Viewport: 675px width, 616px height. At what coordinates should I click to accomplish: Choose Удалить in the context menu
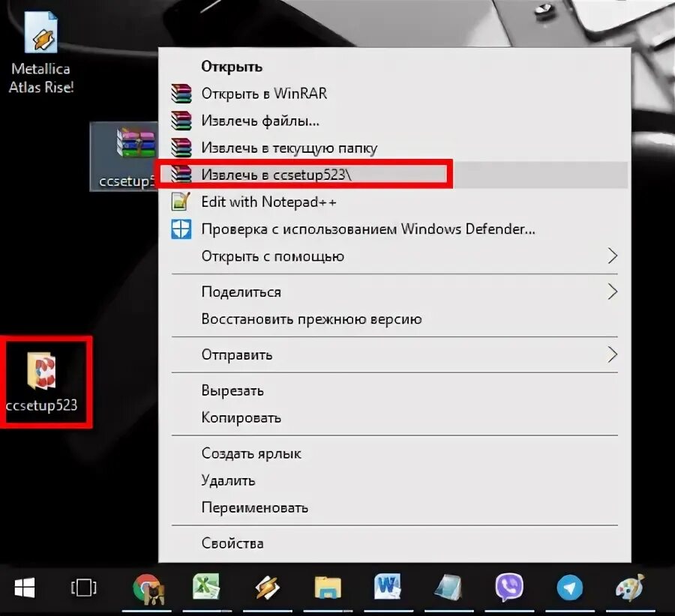coord(394,480)
